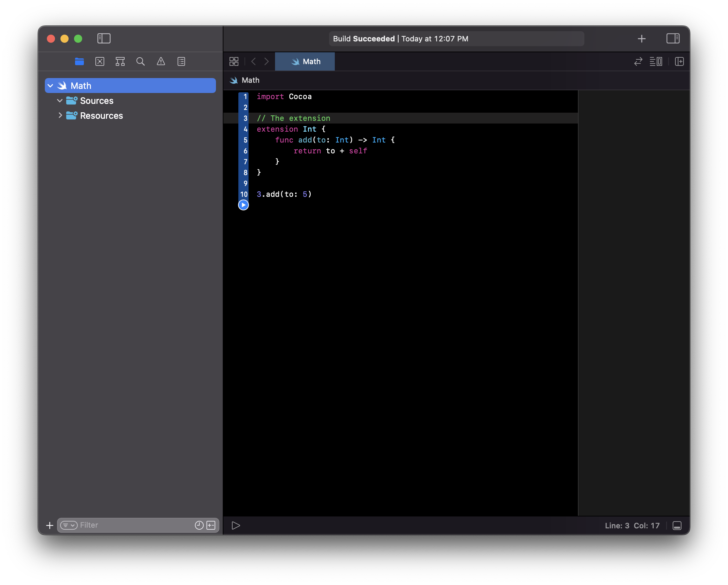Select the Math editor tab

(305, 61)
